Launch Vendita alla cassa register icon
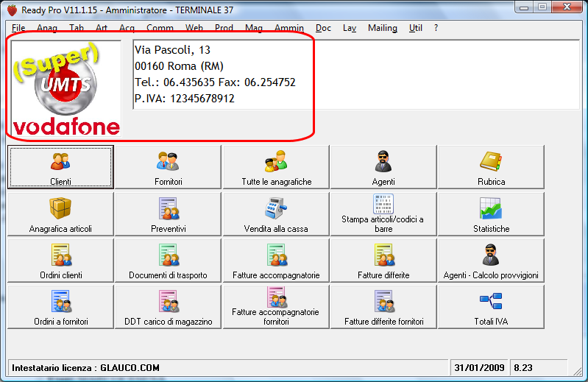The width and height of the screenshot is (588, 382). [x=276, y=214]
